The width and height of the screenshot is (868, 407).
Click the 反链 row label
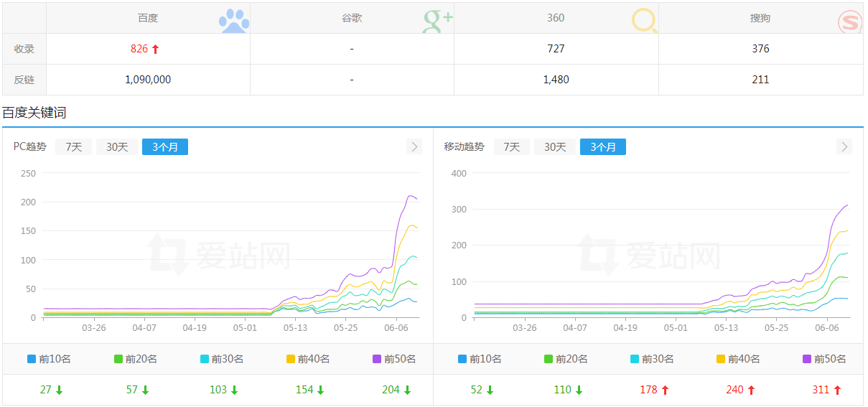coord(24,80)
